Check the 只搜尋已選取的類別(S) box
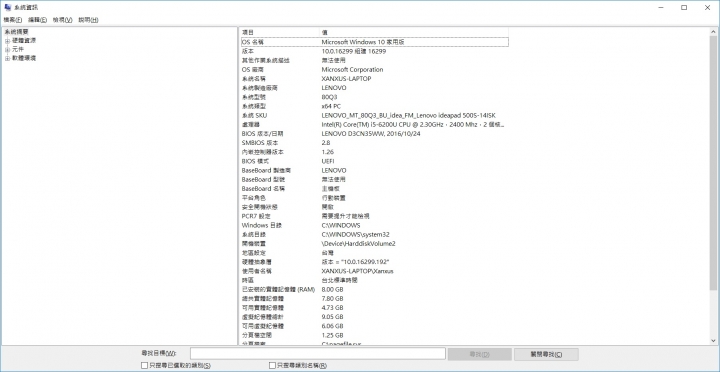Viewport: 720px width, 372px height. point(145,366)
